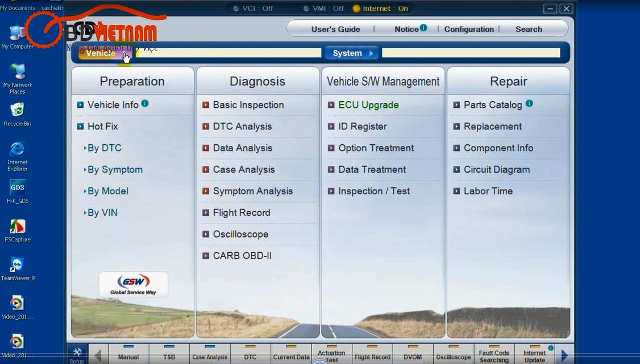The height and width of the screenshot is (364, 640).
Task: Click the System selection button
Action: pyautogui.click(x=352, y=53)
